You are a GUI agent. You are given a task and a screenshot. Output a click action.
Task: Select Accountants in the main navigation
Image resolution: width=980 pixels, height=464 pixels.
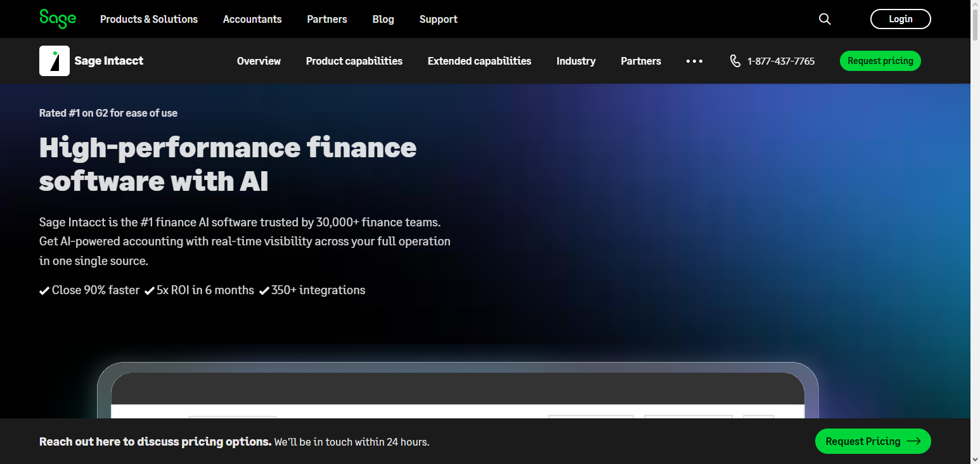tap(252, 19)
